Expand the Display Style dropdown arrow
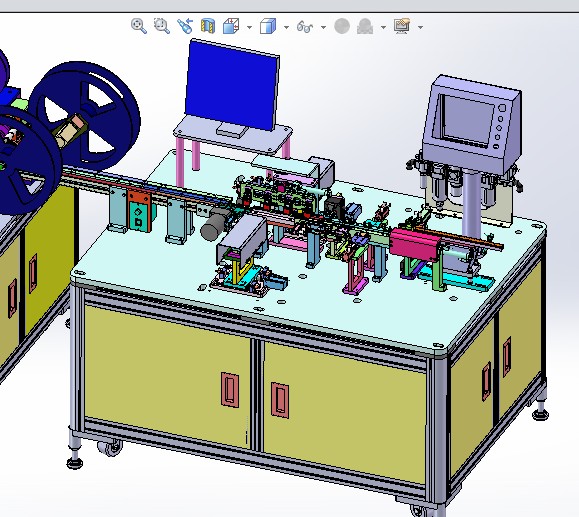579x517 pixels. pos(287,27)
